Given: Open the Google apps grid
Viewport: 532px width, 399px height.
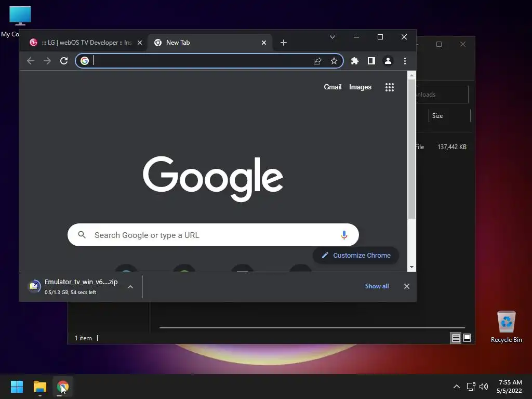Looking at the screenshot, I should 390,87.
